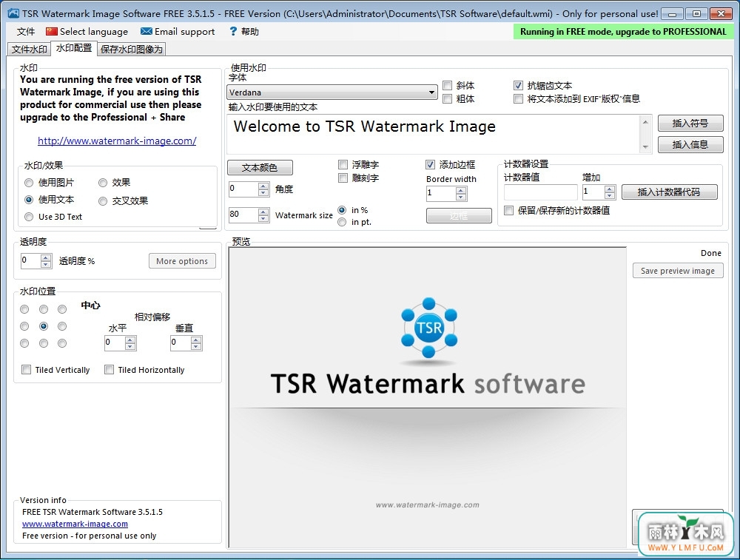740x560 pixels.
Task: Enable the 斜体 italic checkbox
Action: tap(448, 85)
